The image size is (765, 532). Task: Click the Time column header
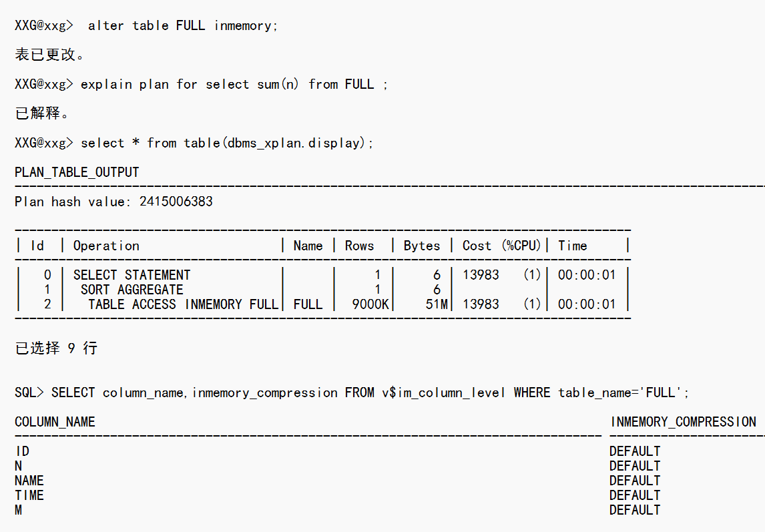[572, 246]
